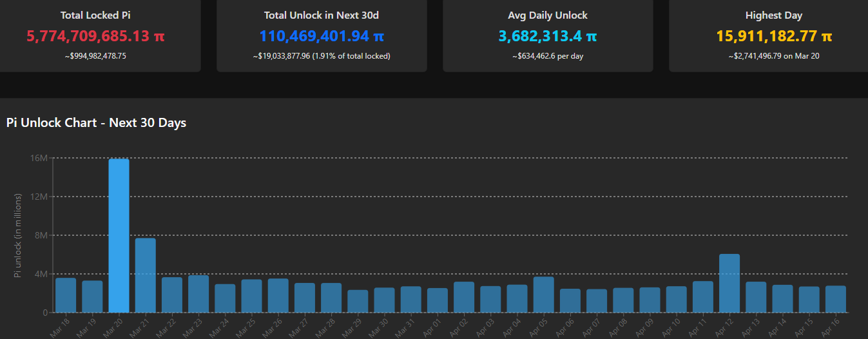Click the Apr 11 bar

pyautogui.click(x=703, y=296)
